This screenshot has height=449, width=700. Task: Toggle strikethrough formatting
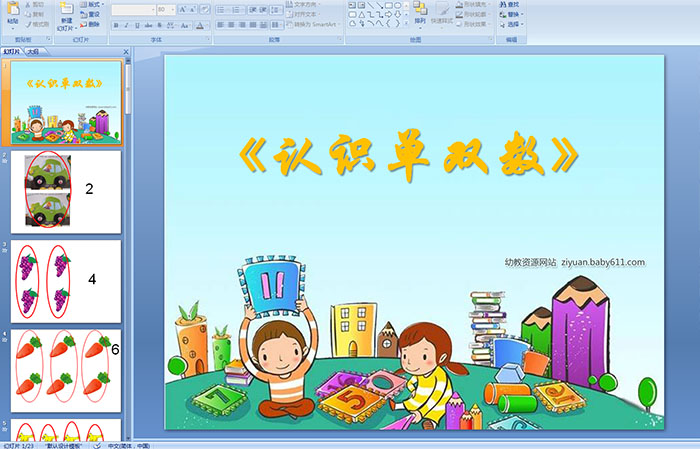148,25
